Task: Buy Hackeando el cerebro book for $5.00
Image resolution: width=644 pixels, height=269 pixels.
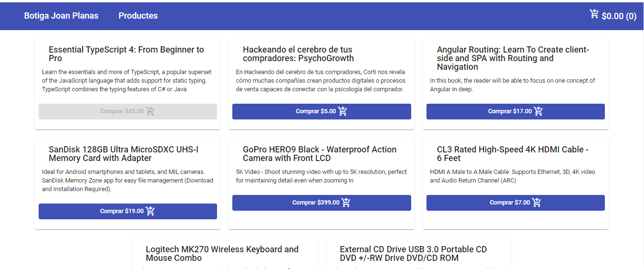Action: pyautogui.click(x=316, y=111)
